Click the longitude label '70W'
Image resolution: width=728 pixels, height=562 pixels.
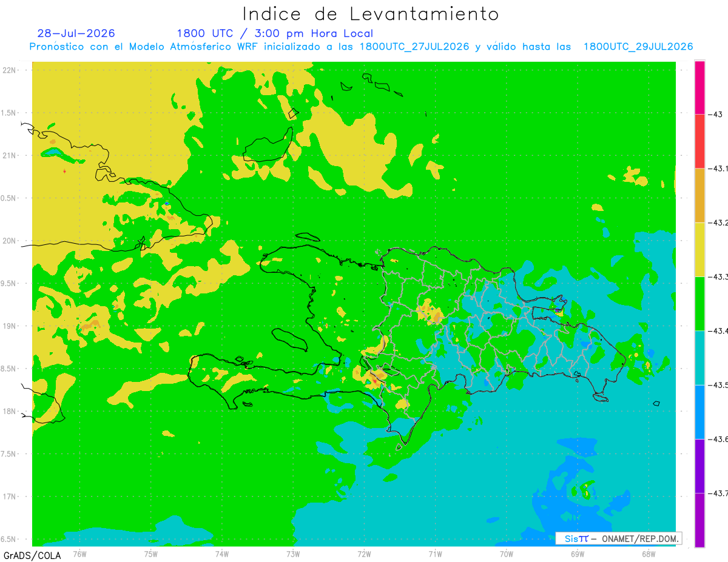(507, 554)
